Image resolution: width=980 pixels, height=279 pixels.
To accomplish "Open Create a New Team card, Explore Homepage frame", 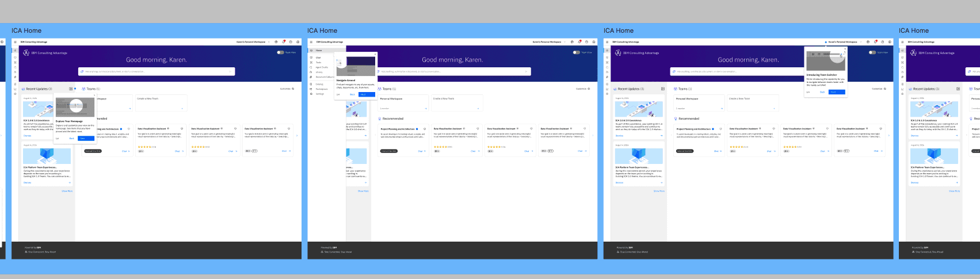I will (x=161, y=103).
